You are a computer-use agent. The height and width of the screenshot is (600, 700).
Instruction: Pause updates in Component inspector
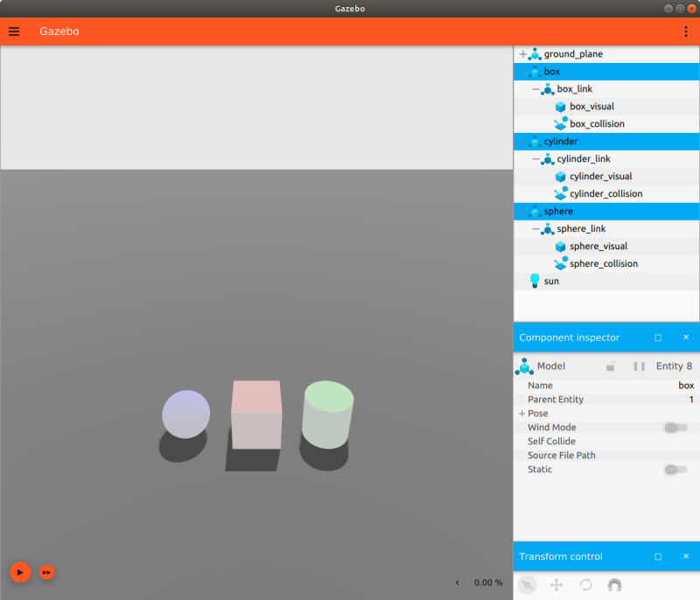click(640, 366)
